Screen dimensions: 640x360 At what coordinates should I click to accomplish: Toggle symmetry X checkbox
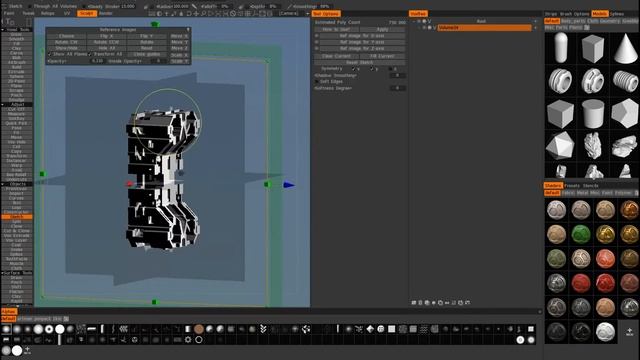(x=353, y=69)
